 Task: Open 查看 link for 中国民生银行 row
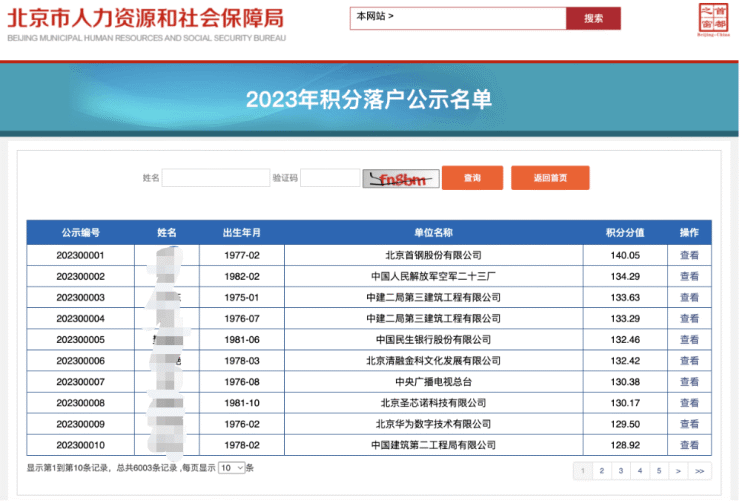coord(689,339)
